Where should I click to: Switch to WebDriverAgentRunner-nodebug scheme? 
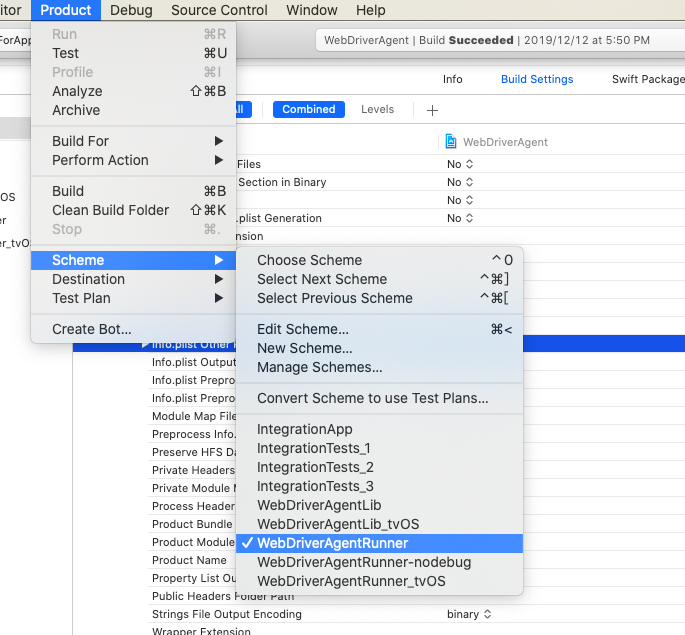pos(379,563)
